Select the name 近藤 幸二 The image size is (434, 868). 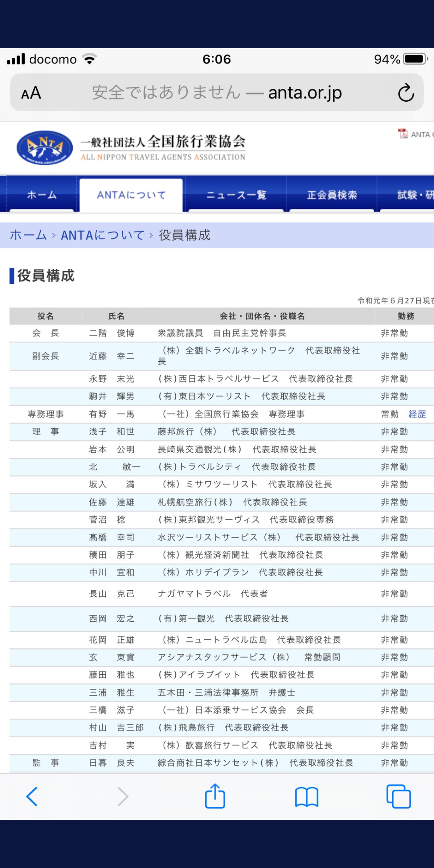(x=112, y=356)
